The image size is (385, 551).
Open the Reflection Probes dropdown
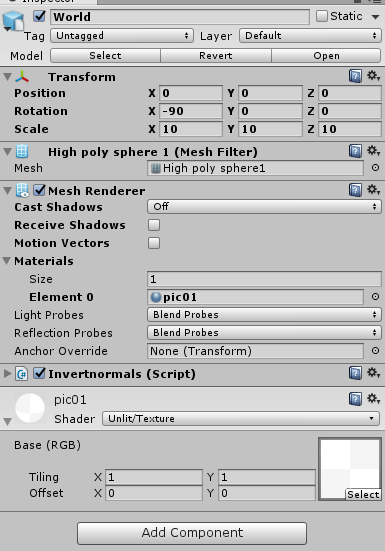(264, 332)
